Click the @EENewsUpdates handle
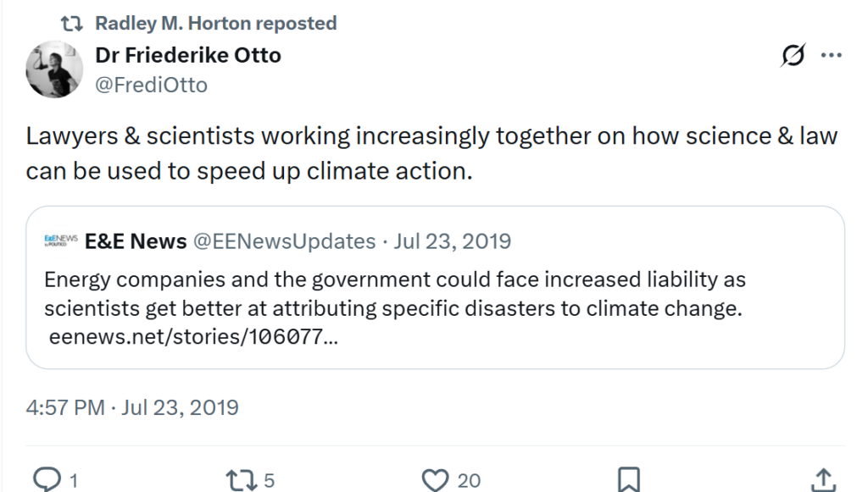Viewport: 868px width, 492px height. click(x=284, y=241)
